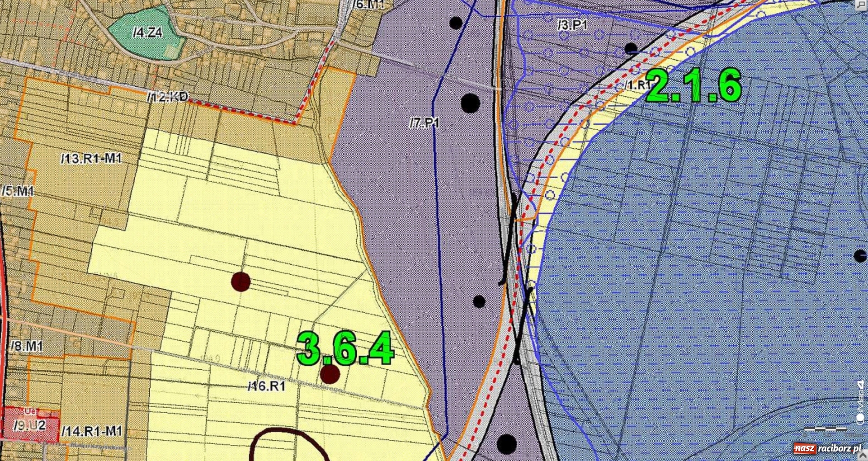Image resolution: width=868 pixels, height=461 pixels.
Task: Select the green 3.6.4 label
Action: tap(345, 348)
